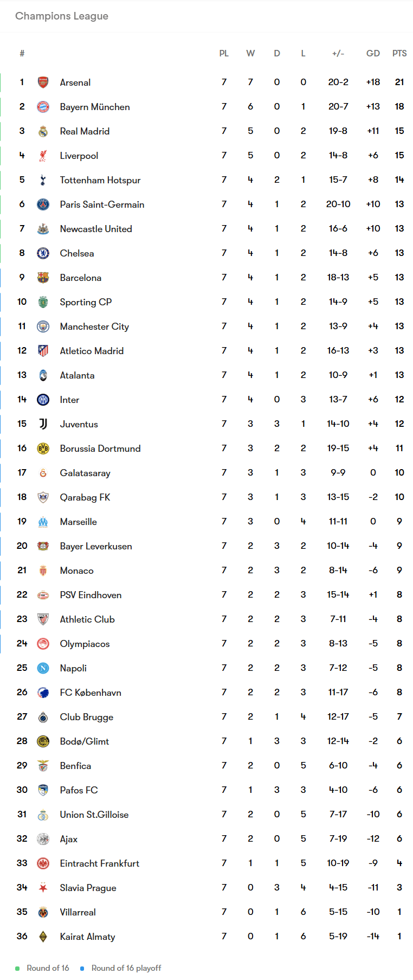Click the Borussia Dortmund club crest

click(x=43, y=449)
